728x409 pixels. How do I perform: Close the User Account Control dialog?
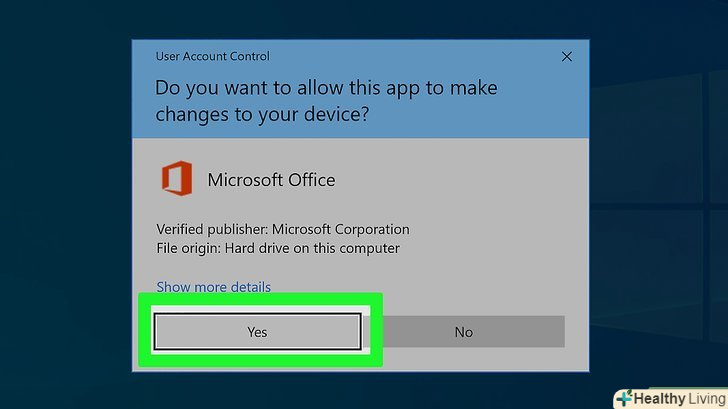(567, 57)
